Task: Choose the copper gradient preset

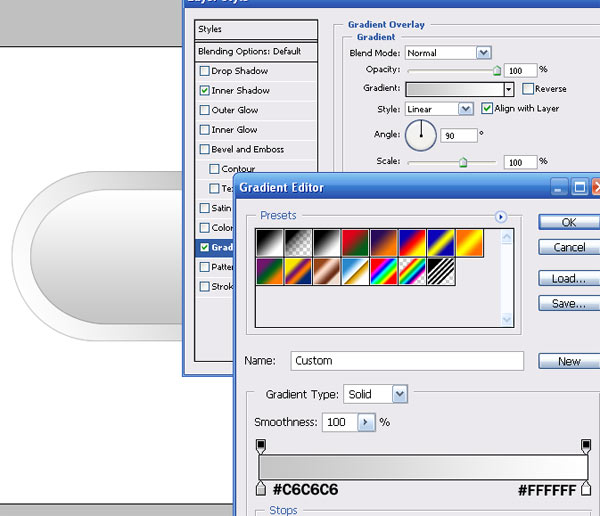Action: tap(327, 271)
